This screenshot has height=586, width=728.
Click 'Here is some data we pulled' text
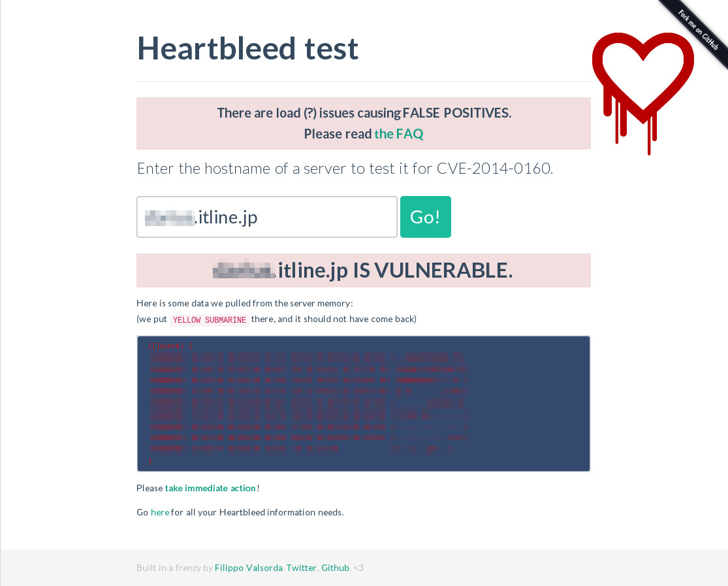coord(244,303)
